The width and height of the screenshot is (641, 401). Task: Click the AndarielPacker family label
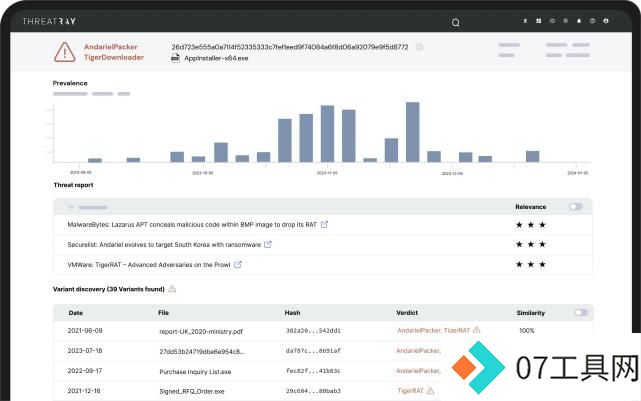(x=111, y=47)
